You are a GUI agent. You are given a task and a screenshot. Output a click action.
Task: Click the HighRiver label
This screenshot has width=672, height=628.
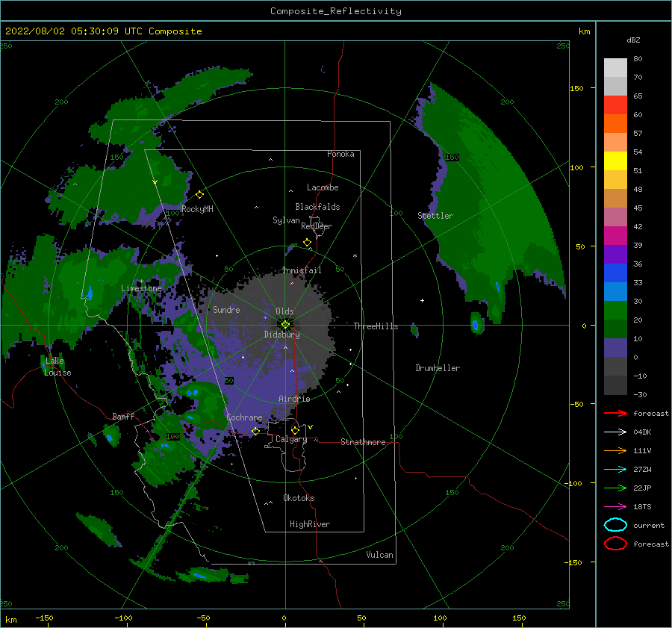pyautogui.click(x=310, y=524)
